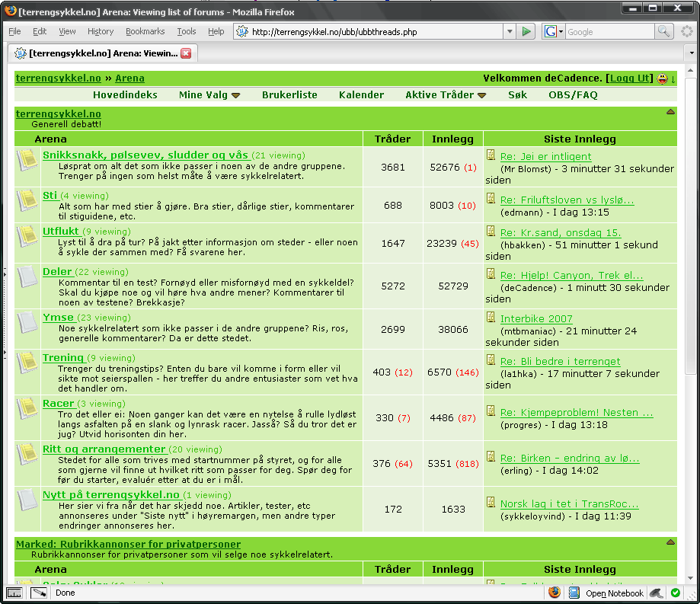The image size is (700, 604).
Task: Click the vertical scrollbar down arrow
Action: click(x=691, y=578)
